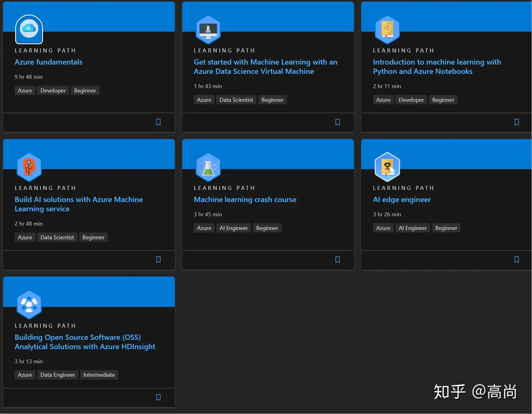Click the "3 hr 45 min" duration text
532x414 pixels.
(208, 214)
